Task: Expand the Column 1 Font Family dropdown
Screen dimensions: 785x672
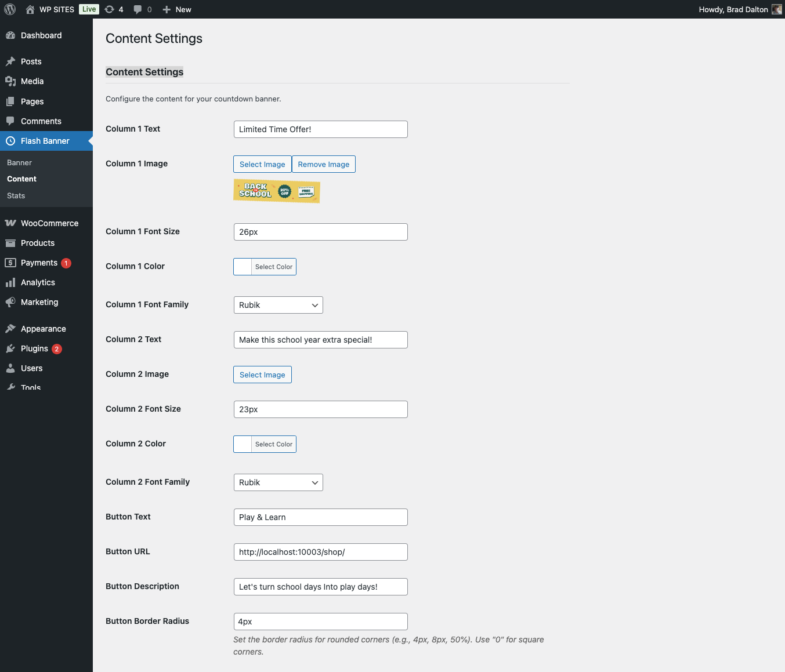Action: tap(278, 305)
